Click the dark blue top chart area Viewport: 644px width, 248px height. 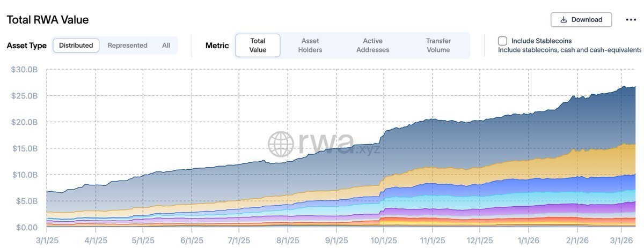tap(483, 139)
